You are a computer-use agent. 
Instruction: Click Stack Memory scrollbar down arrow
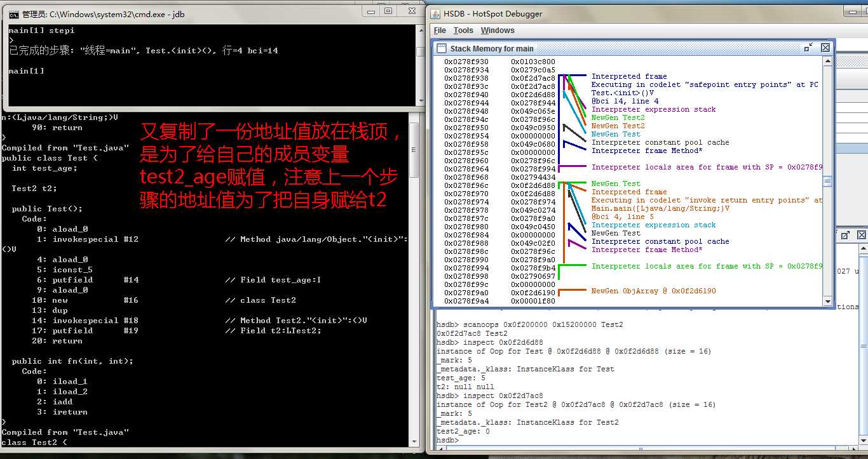coord(827,301)
